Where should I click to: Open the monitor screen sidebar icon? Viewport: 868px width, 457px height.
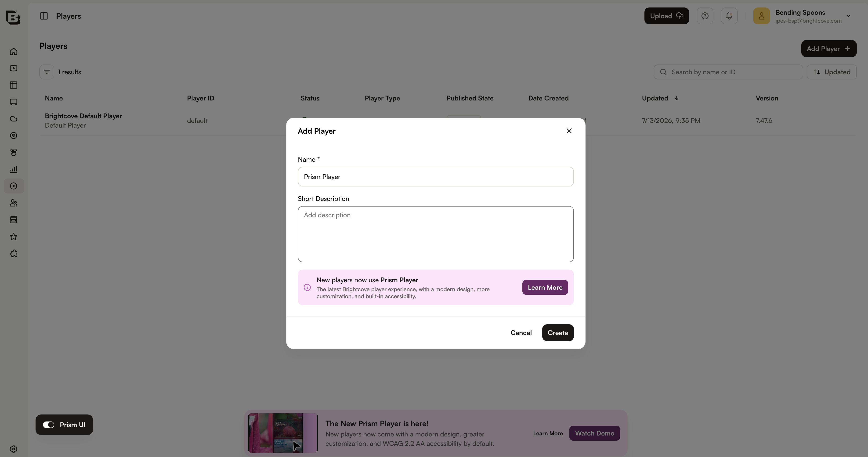click(x=14, y=102)
